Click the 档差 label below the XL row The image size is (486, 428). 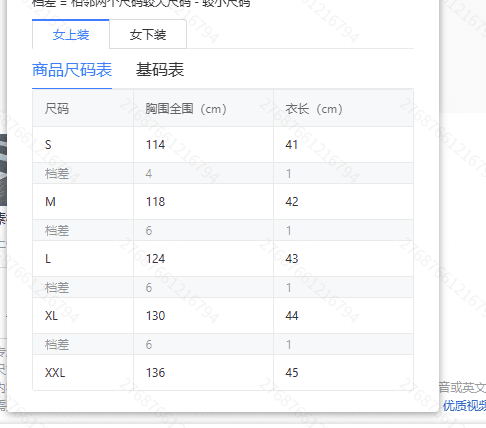click(57, 345)
